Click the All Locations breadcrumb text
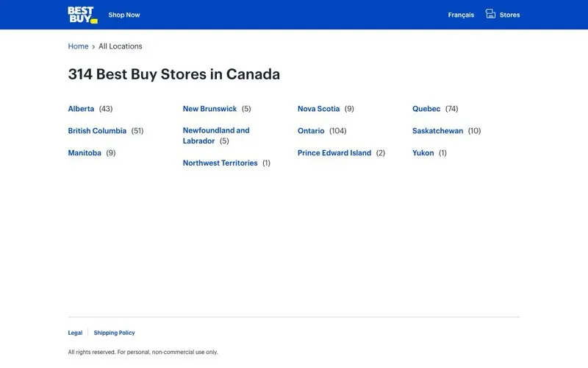588x368 pixels. pos(121,46)
